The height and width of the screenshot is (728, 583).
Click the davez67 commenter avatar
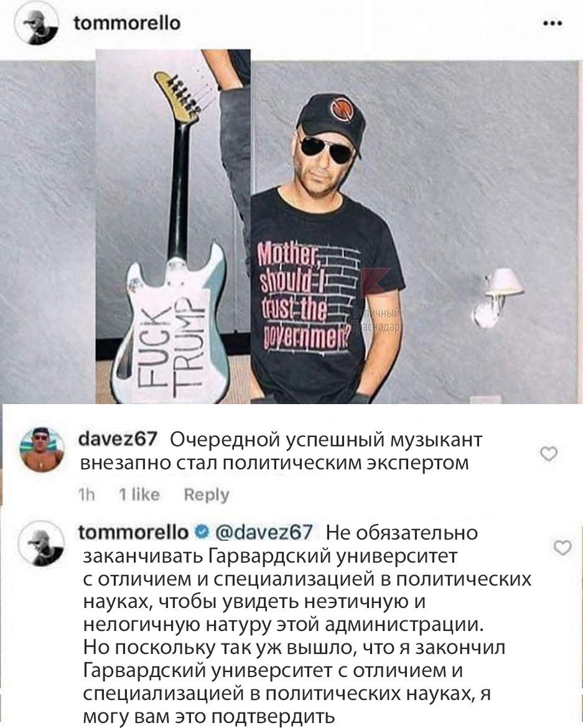(x=41, y=449)
